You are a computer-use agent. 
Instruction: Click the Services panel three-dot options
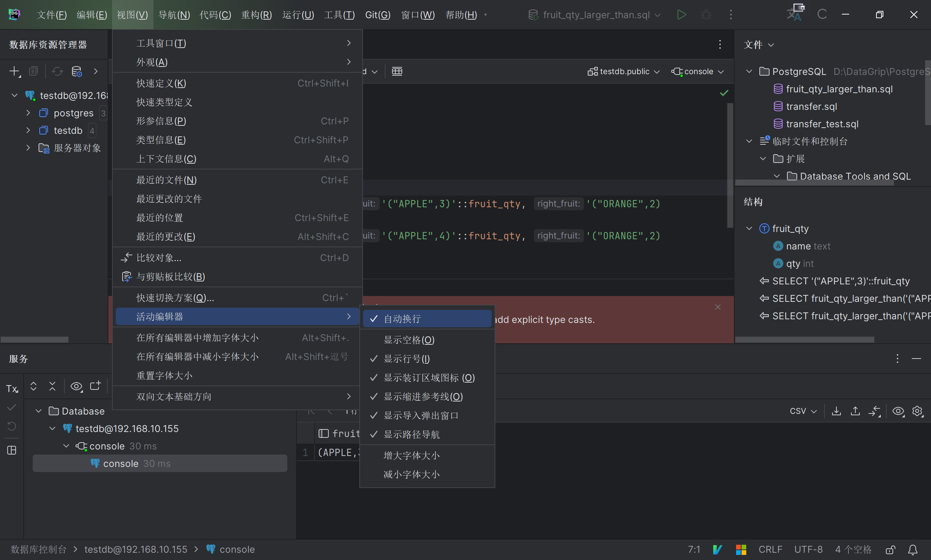coord(898,359)
